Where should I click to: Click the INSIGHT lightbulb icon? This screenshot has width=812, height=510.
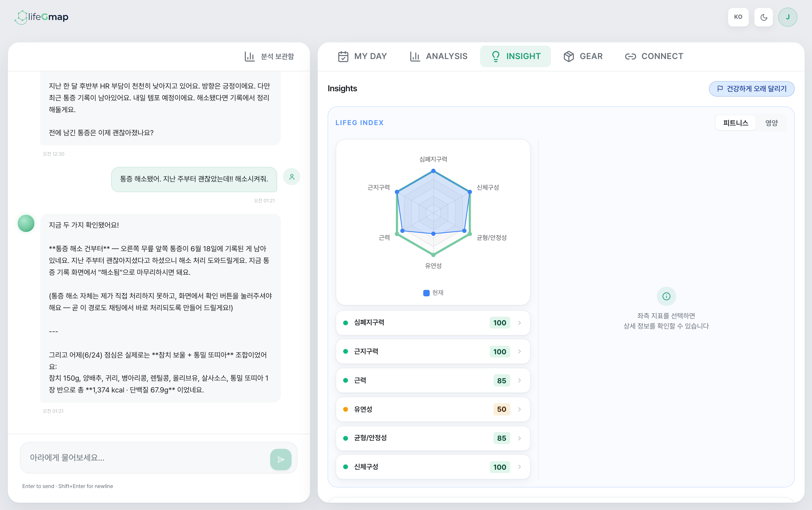(495, 56)
